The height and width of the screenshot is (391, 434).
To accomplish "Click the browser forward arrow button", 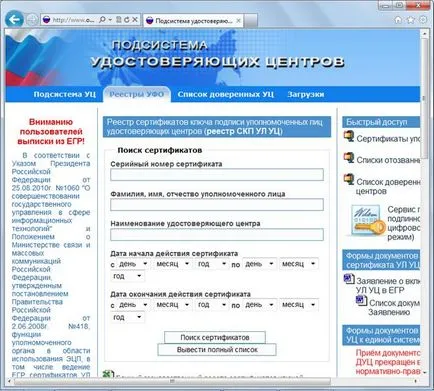I will pos(32,20).
